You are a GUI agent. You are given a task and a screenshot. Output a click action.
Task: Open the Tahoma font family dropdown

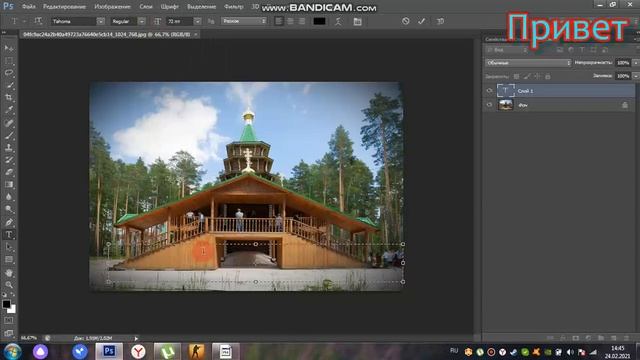pos(100,21)
